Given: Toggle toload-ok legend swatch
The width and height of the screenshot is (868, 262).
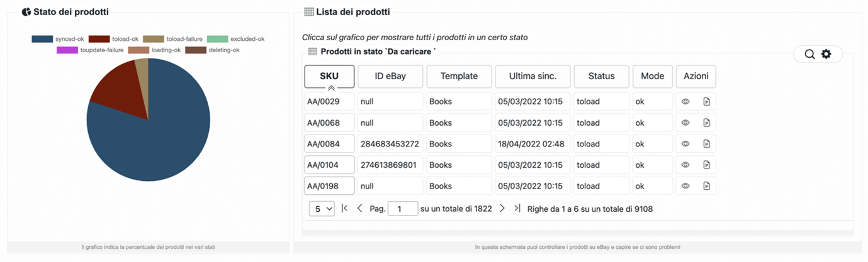Looking at the screenshot, I should [x=99, y=39].
